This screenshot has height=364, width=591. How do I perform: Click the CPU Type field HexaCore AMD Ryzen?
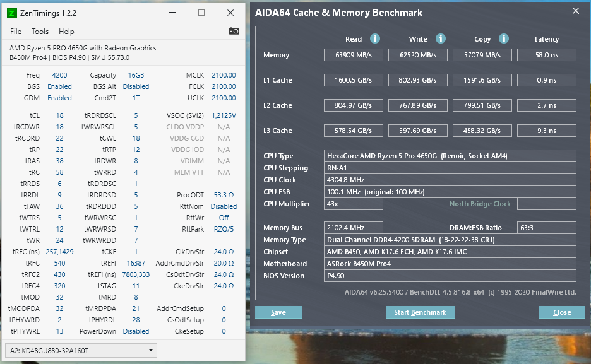pos(450,156)
